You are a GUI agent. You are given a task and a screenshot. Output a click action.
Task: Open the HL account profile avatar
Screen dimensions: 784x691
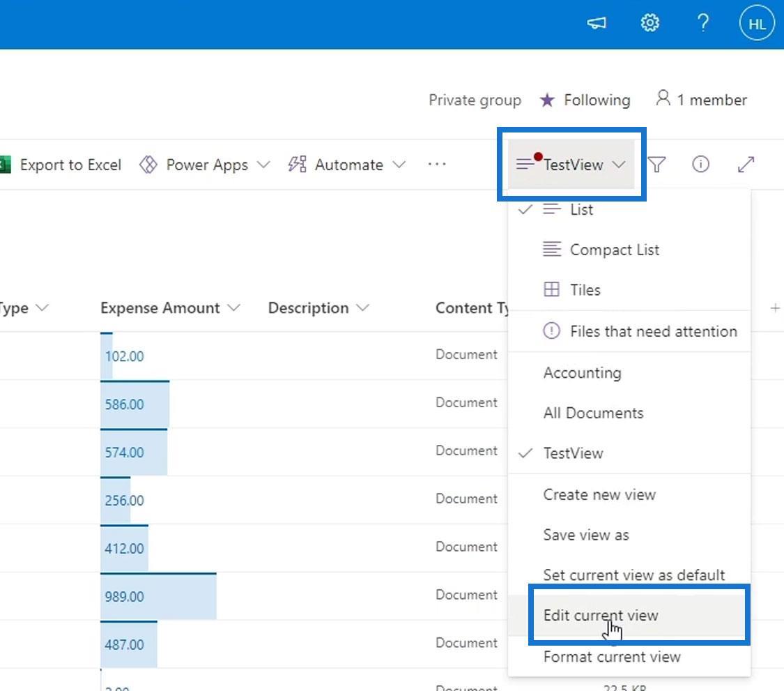tap(757, 23)
